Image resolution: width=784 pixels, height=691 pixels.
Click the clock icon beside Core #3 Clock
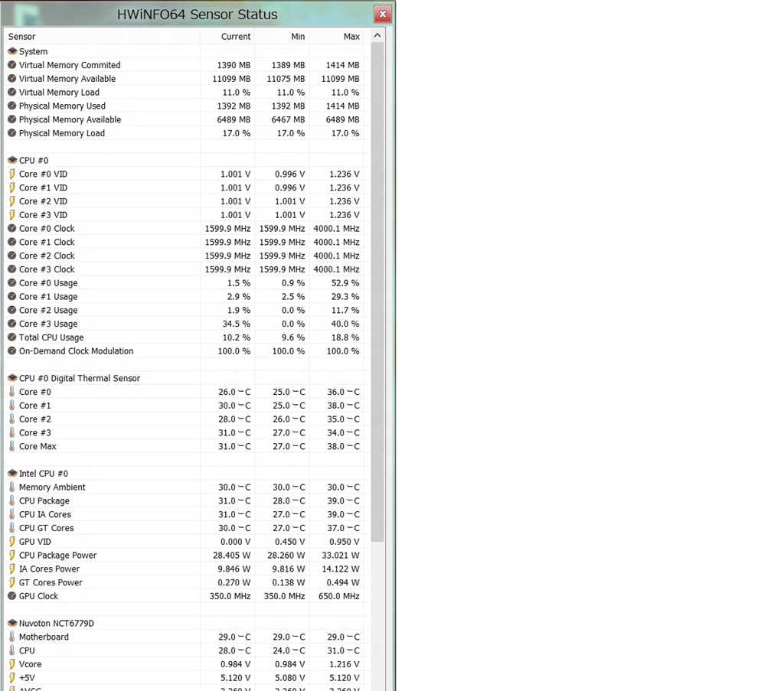12,269
